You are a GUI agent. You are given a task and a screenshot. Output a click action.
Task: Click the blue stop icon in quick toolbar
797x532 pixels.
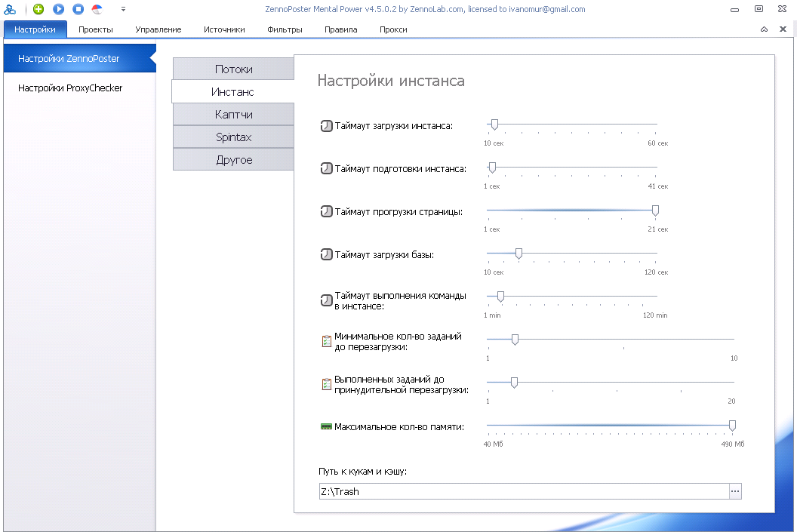coord(78,8)
